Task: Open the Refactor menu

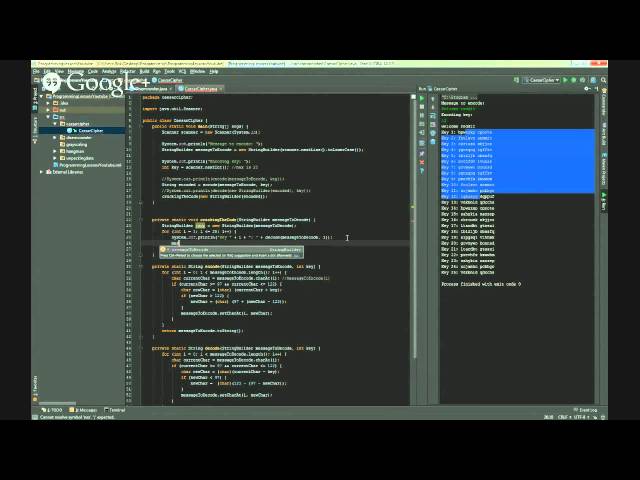Action: pos(128,71)
